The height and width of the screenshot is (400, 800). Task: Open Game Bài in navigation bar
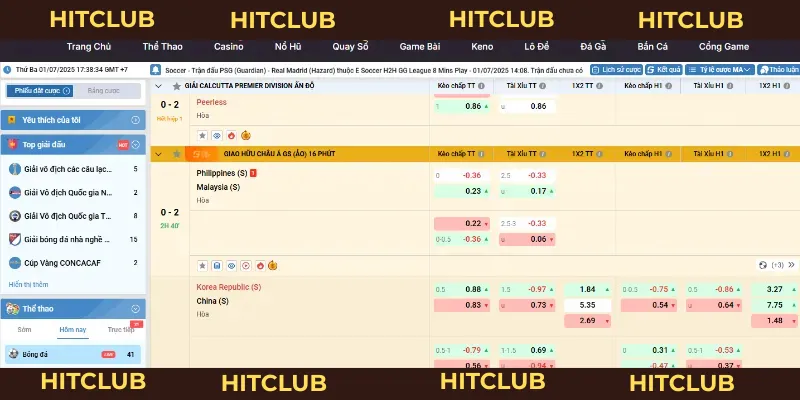(x=419, y=46)
